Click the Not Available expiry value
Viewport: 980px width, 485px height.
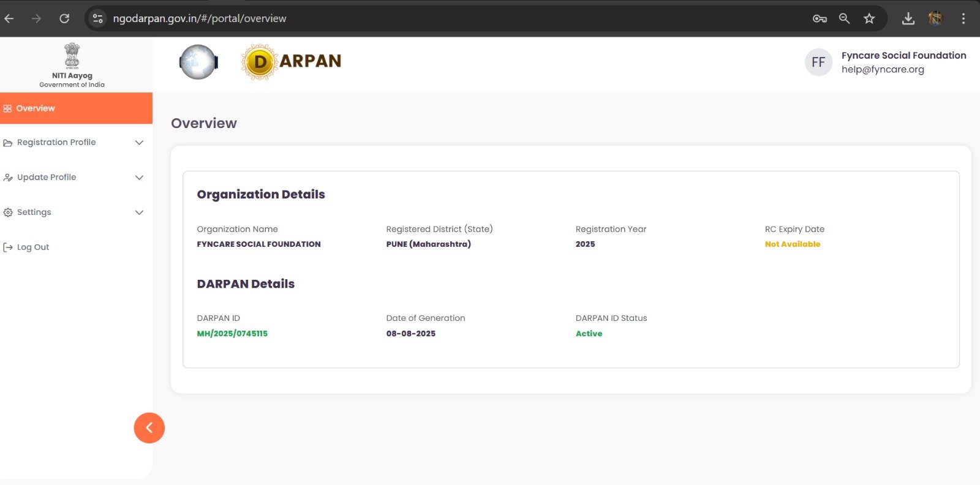click(792, 244)
